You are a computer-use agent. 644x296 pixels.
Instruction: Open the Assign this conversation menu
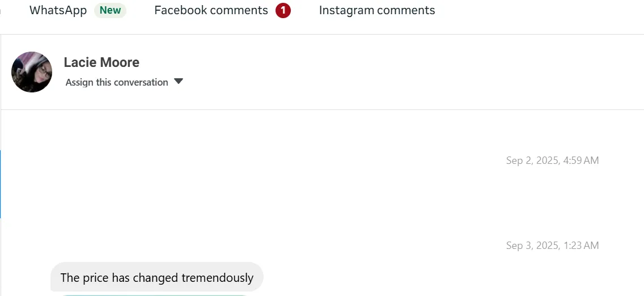pyautogui.click(x=117, y=82)
